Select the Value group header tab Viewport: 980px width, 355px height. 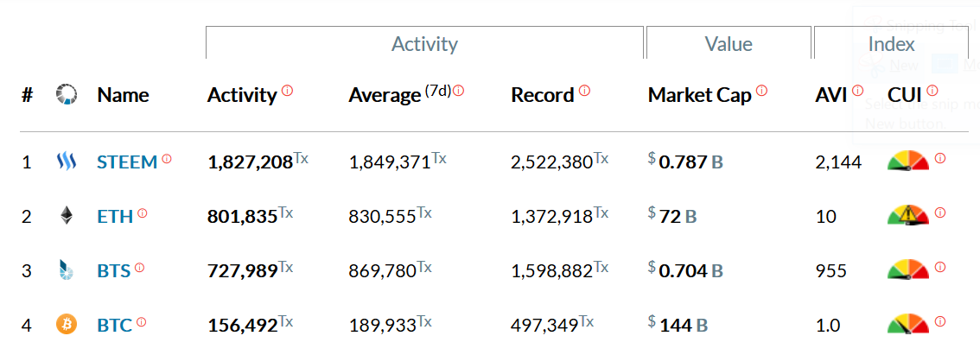[729, 44]
